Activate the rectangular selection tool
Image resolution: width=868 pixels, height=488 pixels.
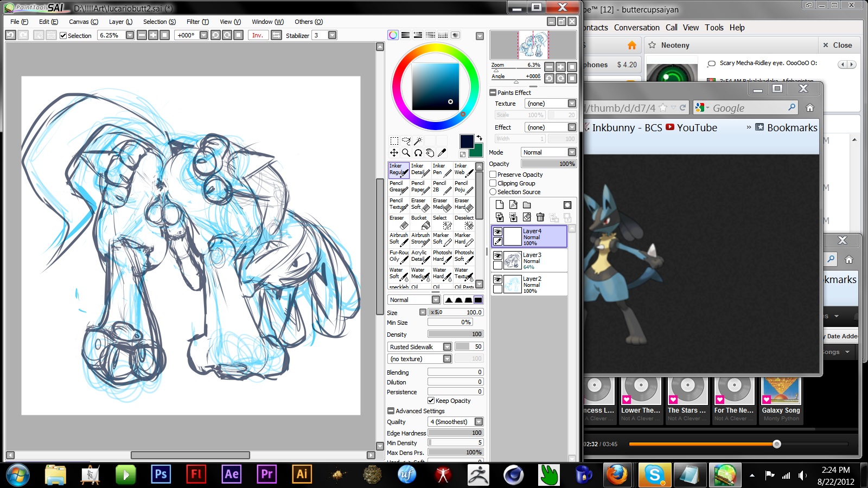click(394, 141)
